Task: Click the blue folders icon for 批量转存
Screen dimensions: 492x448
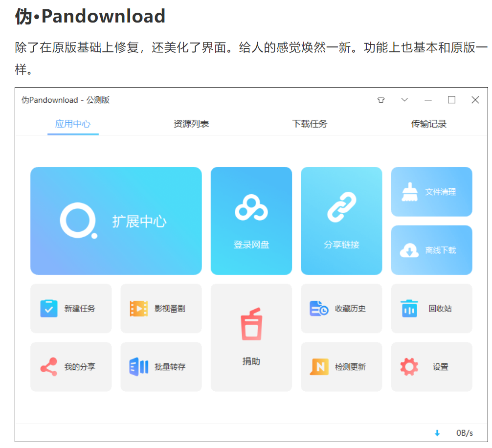Action: [x=139, y=366]
